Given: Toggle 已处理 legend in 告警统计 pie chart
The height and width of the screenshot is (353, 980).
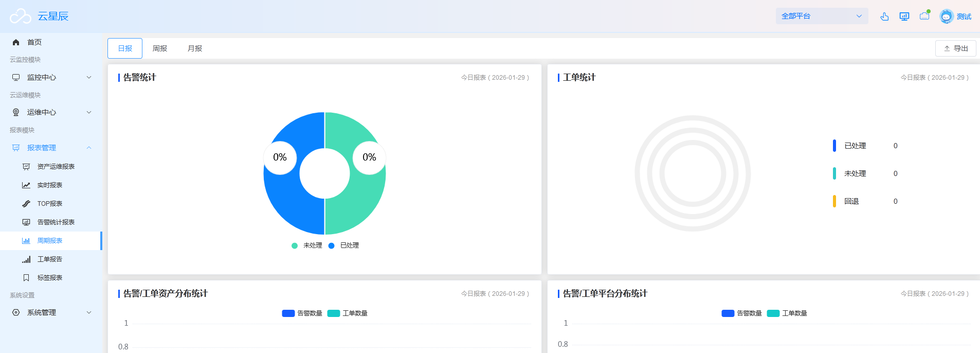Looking at the screenshot, I should pos(343,245).
